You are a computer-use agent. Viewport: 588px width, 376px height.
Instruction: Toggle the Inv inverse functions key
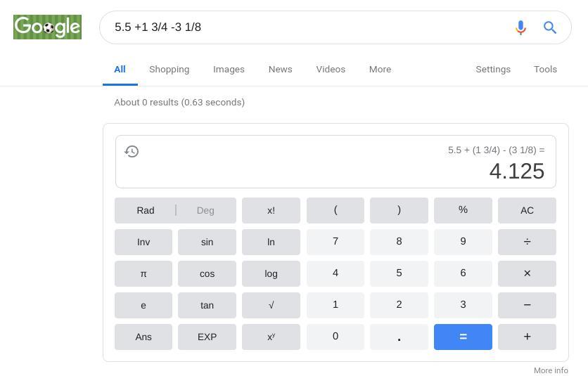(x=143, y=242)
